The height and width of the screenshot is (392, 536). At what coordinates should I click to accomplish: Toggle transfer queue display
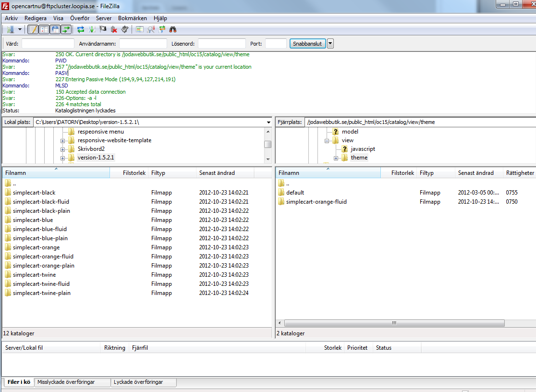66,29
